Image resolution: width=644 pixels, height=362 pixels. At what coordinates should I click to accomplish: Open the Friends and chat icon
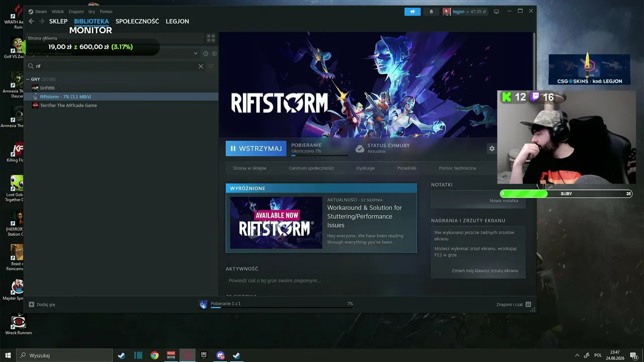tap(528, 304)
